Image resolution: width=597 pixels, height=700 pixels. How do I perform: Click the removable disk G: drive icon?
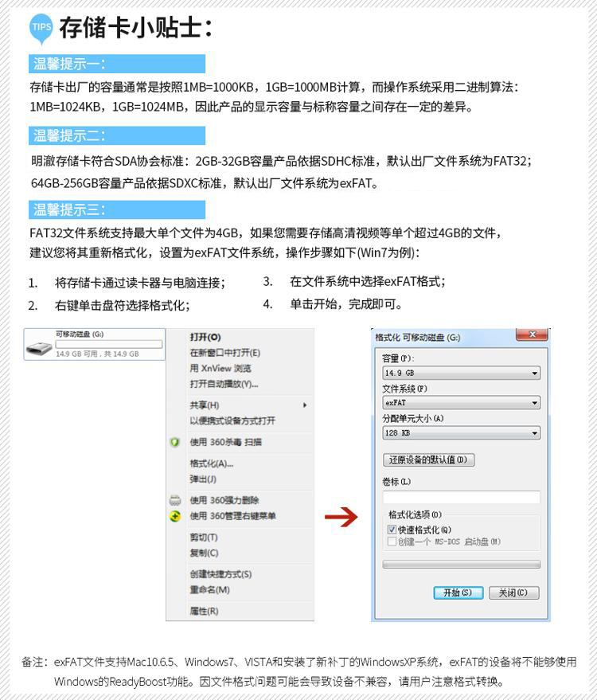click(39, 348)
